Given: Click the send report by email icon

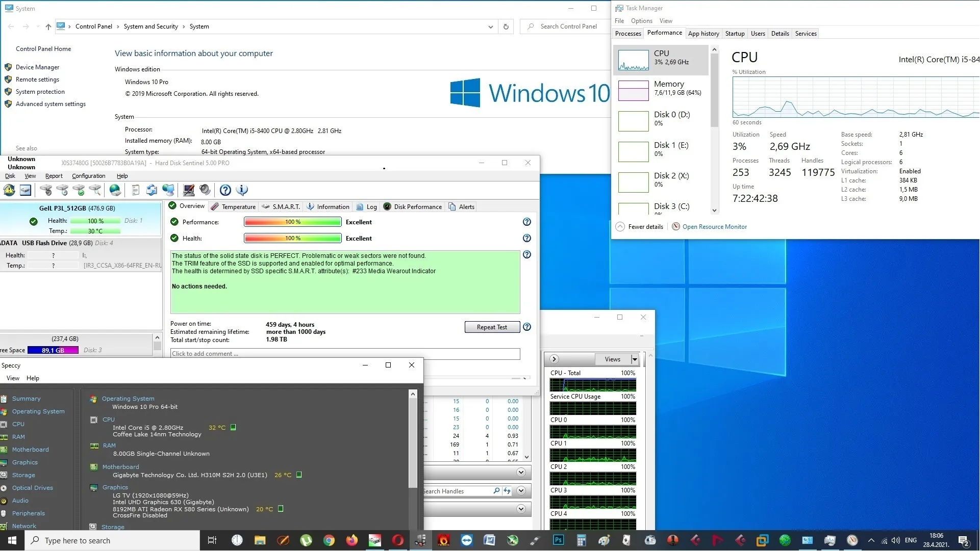Looking at the screenshot, I should tap(152, 190).
